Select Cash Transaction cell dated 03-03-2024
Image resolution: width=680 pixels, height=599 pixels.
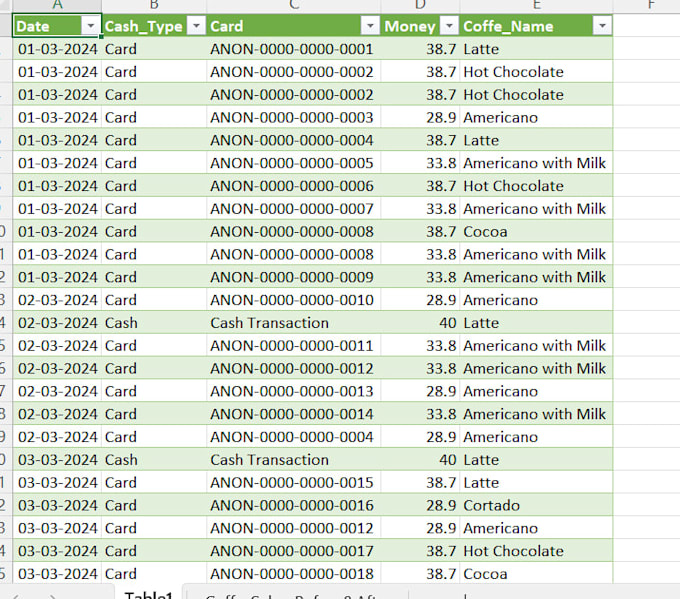click(x=294, y=460)
